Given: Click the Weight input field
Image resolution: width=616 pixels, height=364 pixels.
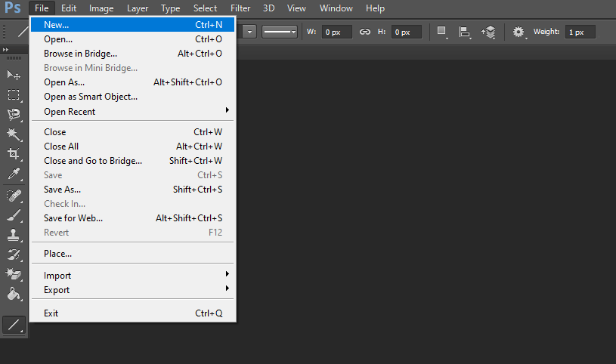Looking at the screenshot, I should click(x=580, y=32).
